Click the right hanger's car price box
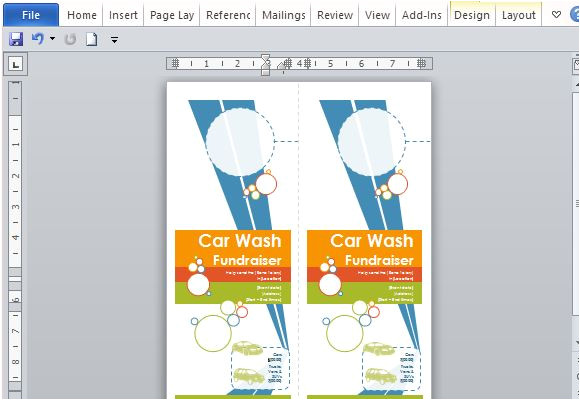 coord(392,368)
